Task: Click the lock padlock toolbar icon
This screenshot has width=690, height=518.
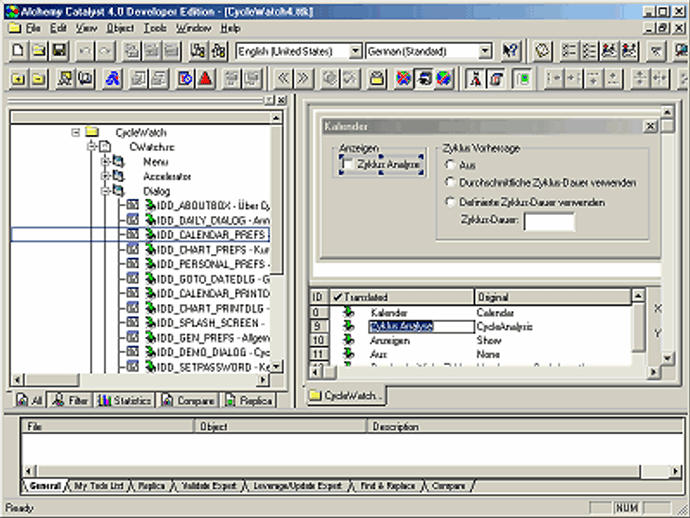Action: coord(377,79)
